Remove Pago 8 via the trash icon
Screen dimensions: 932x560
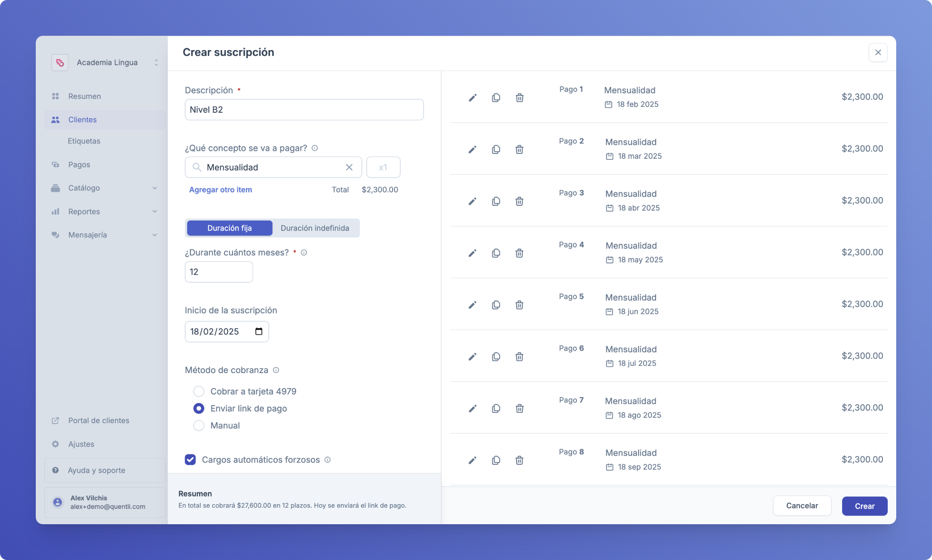(x=519, y=460)
